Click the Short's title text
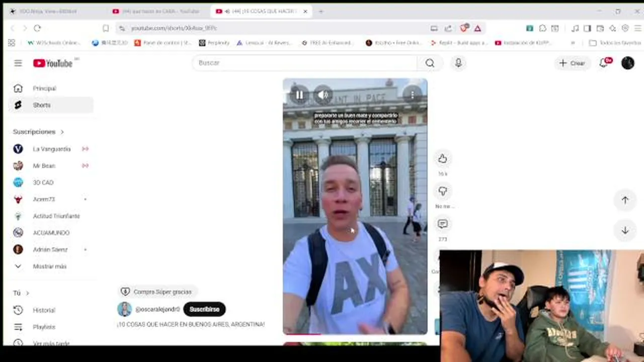 point(191,324)
